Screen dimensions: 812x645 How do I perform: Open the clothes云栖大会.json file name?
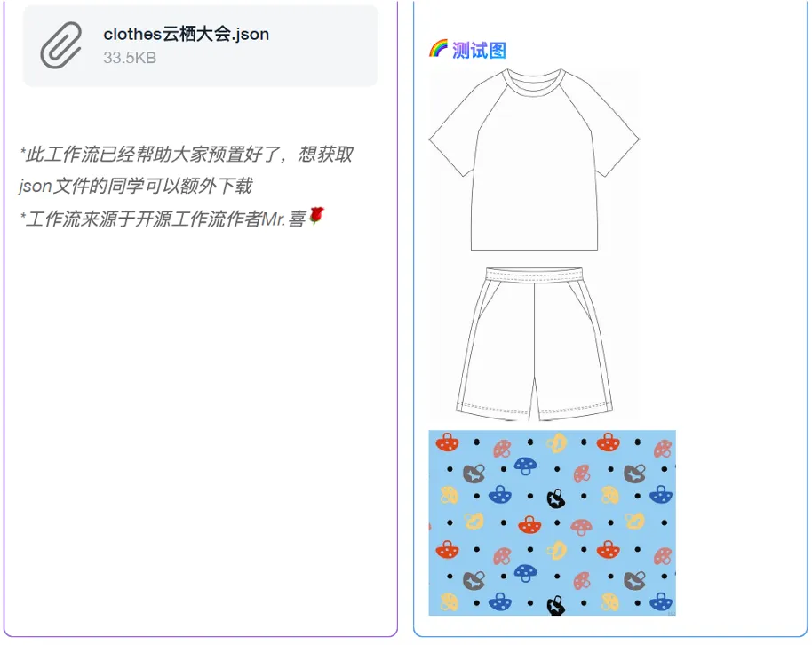coord(186,34)
